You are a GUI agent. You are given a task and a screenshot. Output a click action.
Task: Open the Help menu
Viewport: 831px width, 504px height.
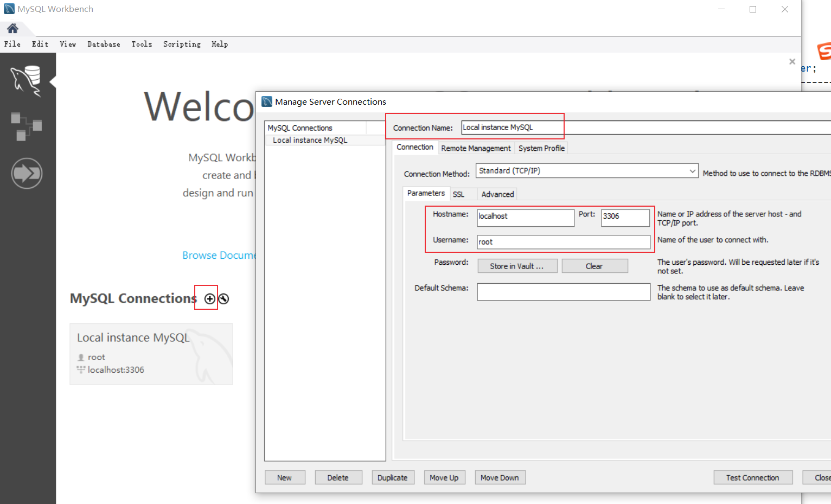tap(220, 44)
